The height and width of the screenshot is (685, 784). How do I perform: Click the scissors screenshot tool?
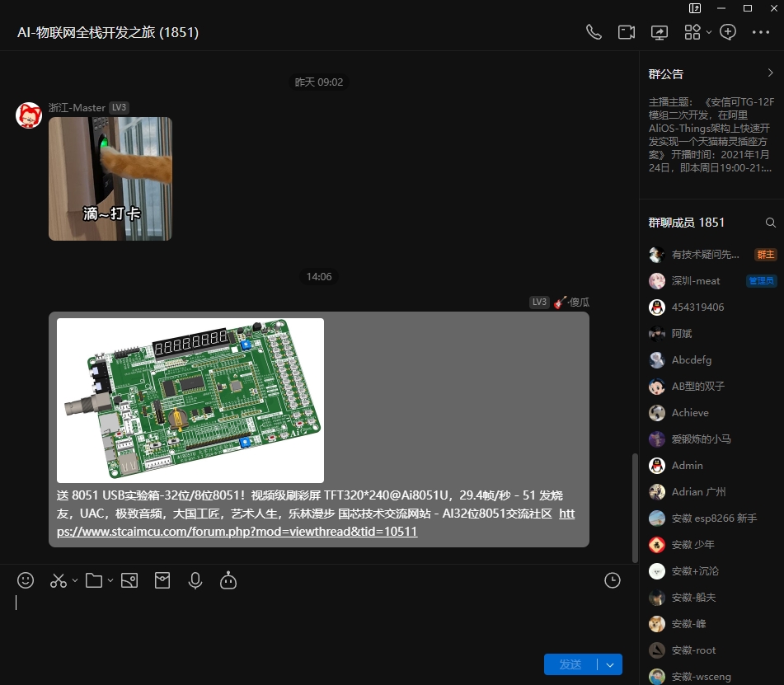tap(58, 580)
